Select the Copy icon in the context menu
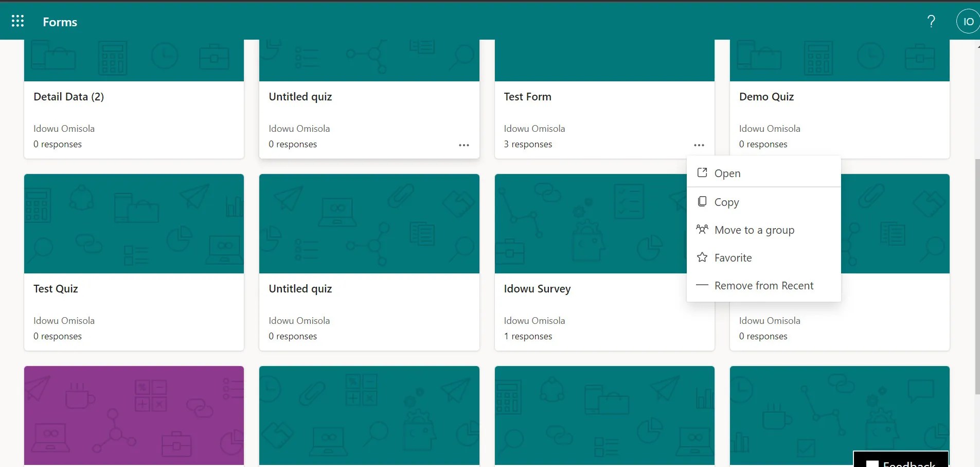Image resolution: width=980 pixels, height=467 pixels. coord(702,201)
